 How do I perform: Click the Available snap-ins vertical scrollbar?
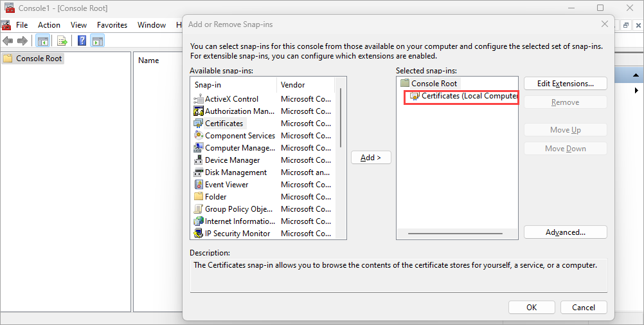coord(341,118)
